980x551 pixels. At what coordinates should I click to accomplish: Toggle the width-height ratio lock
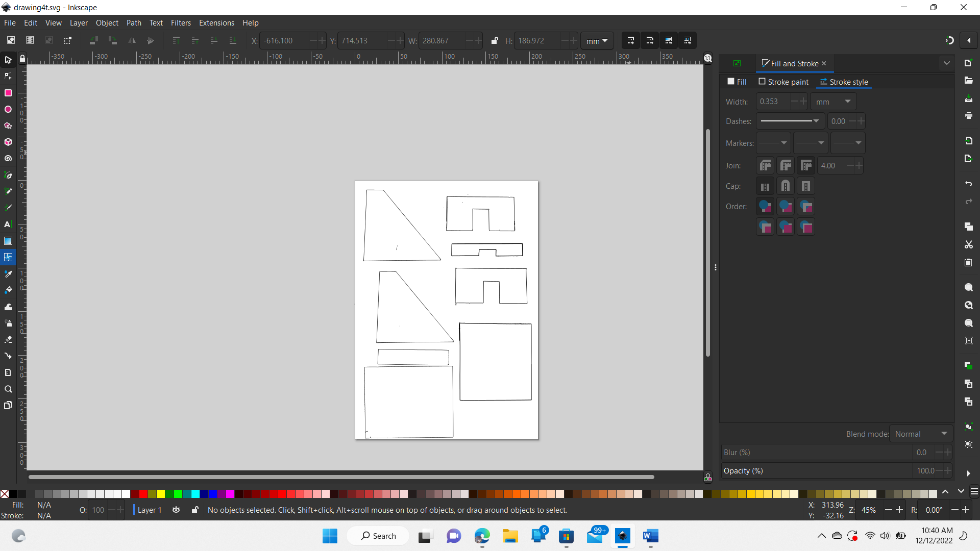[494, 41]
